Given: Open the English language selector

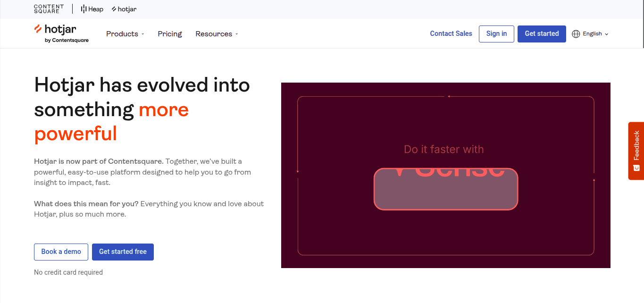Looking at the screenshot, I should (x=592, y=34).
